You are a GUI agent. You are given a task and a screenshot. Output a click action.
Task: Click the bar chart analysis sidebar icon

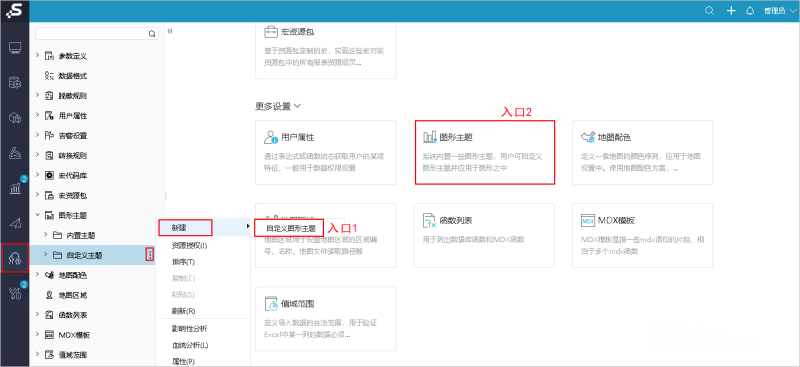pyautogui.click(x=15, y=188)
